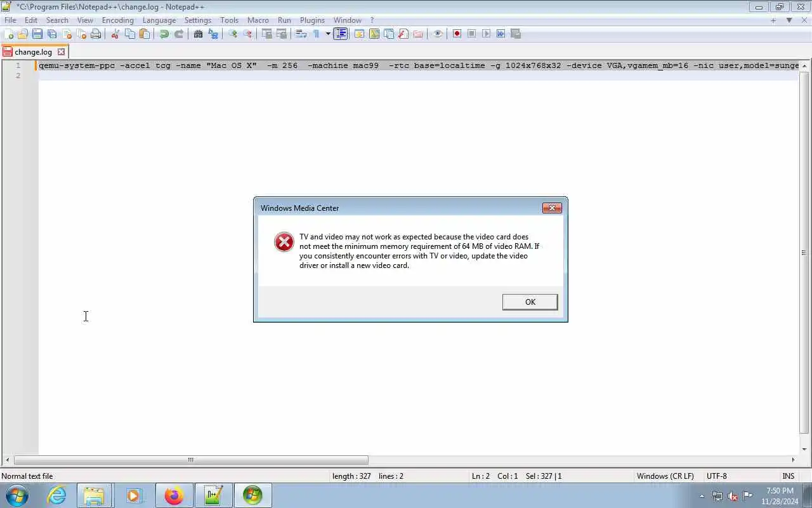Open the Edit menu
Image resolution: width=812 pixels, height=508 pixels.
point(31,20)
